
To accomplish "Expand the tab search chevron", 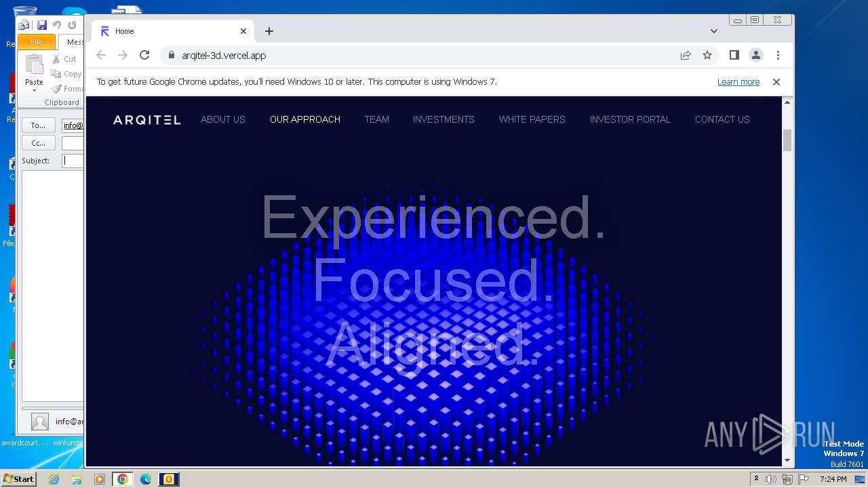I will tap(714, 31).
